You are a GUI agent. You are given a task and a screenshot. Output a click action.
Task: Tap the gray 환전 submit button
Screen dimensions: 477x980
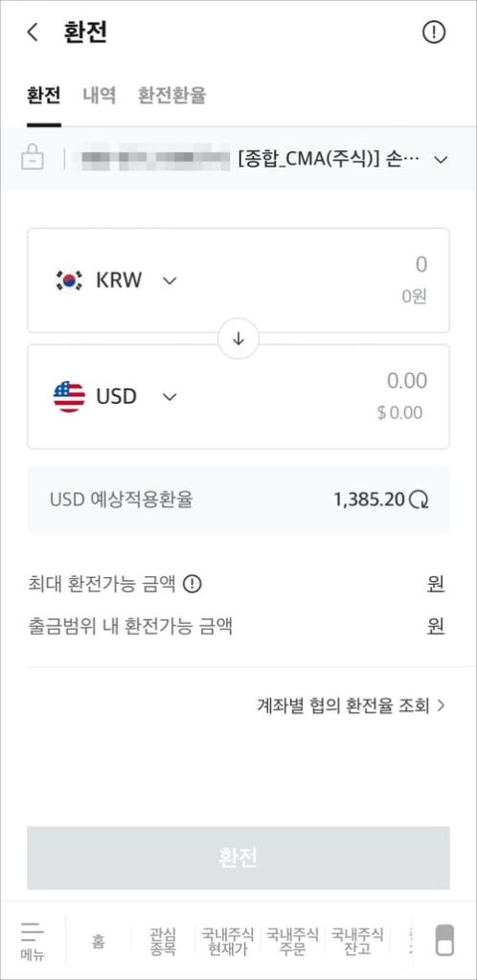click(238, 857)
